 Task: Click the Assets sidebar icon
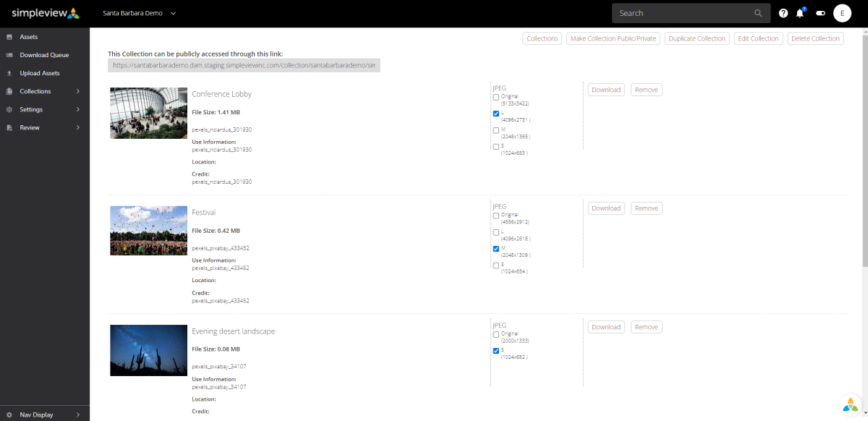pyautogui.click(x=9, y=37)
